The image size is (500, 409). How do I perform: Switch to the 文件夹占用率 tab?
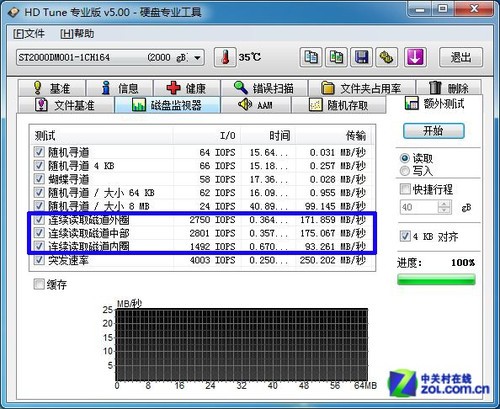point(362,88)
